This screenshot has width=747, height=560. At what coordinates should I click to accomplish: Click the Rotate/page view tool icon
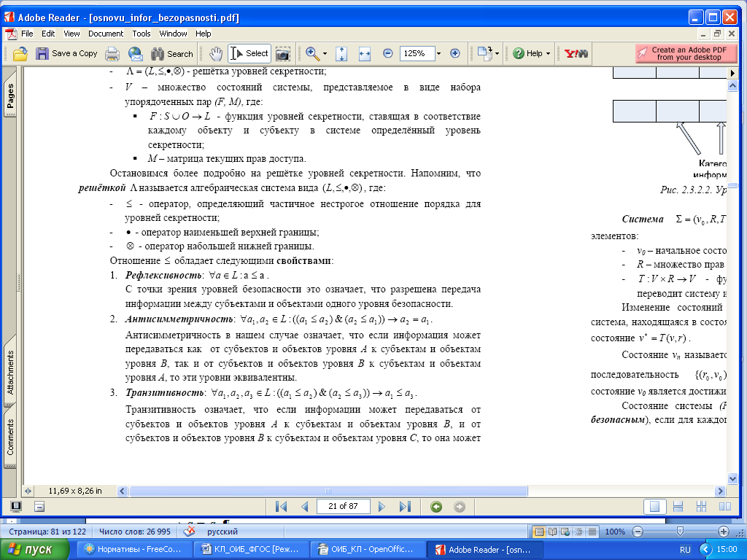point(484,53)
